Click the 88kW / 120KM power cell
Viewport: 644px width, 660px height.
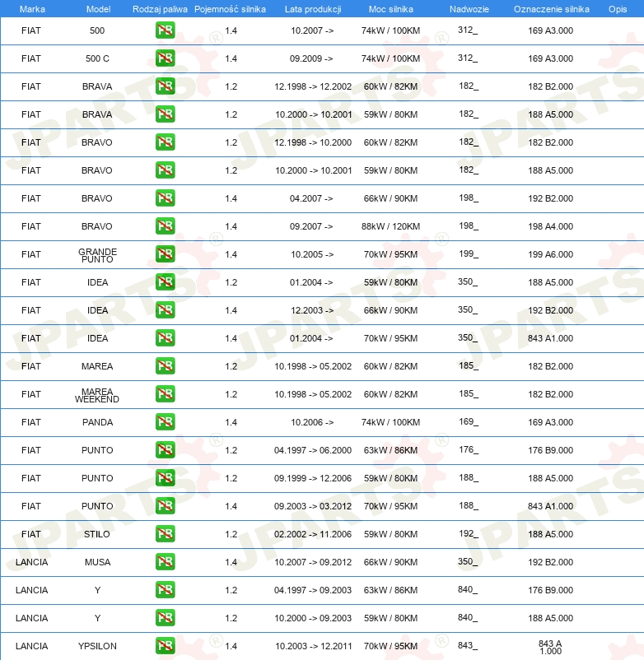pyautogui.click(x=390, y=226)
